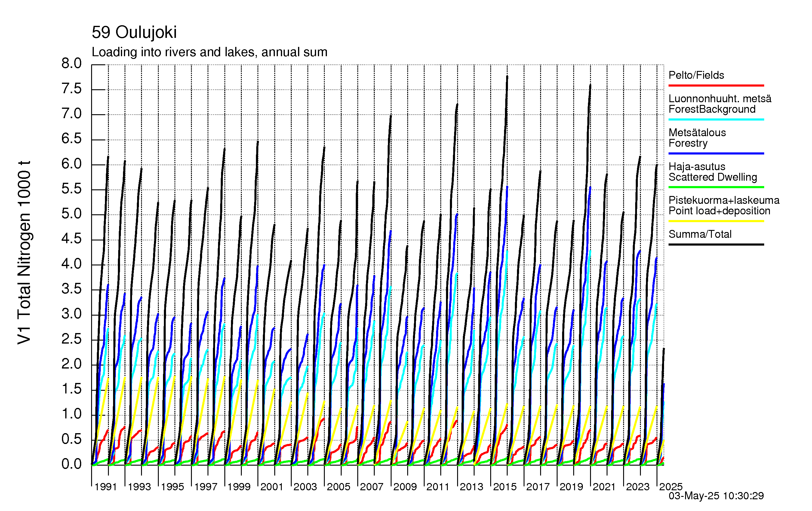Click y-axis value 6.0
The height and width of the screenshot is (511, 812).
[72, 164]
